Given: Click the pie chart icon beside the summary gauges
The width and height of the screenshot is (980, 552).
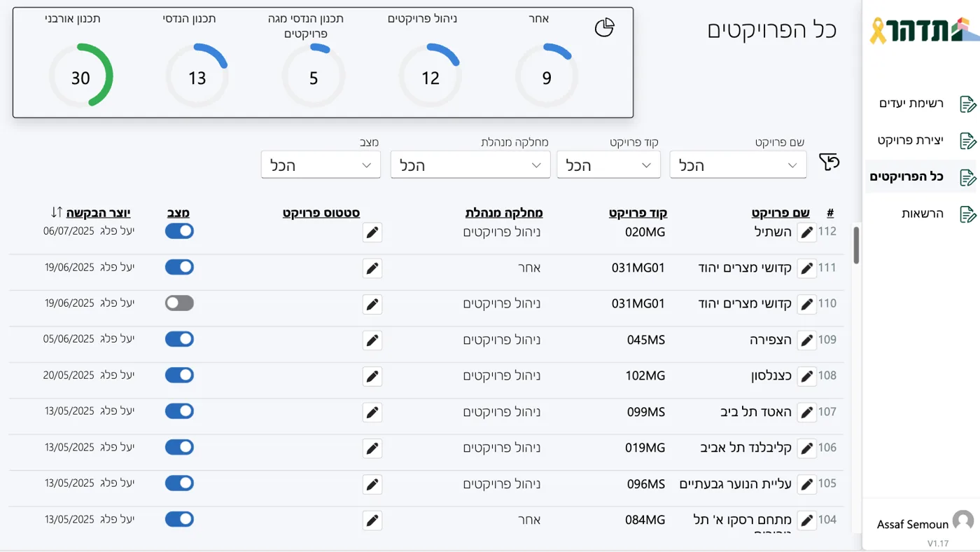Looking at the screenshot, I should tap(604, 28).
